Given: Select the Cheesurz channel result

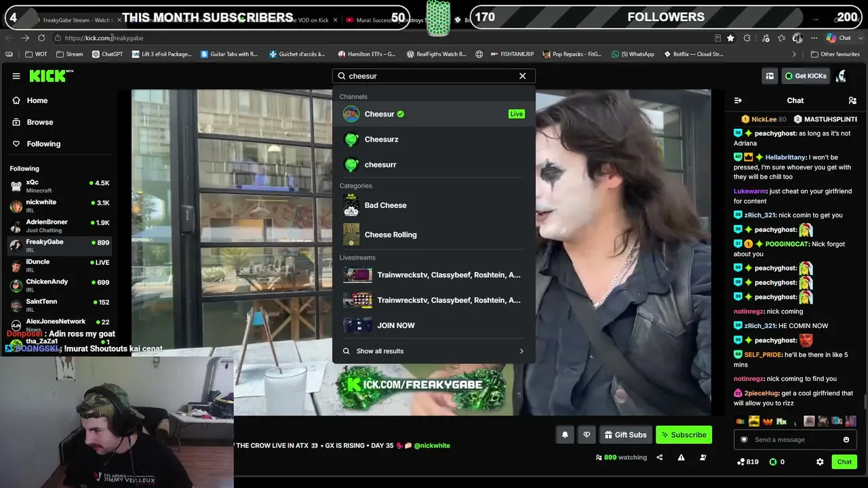Looking at the screenshot, I should tap(434, 139).
